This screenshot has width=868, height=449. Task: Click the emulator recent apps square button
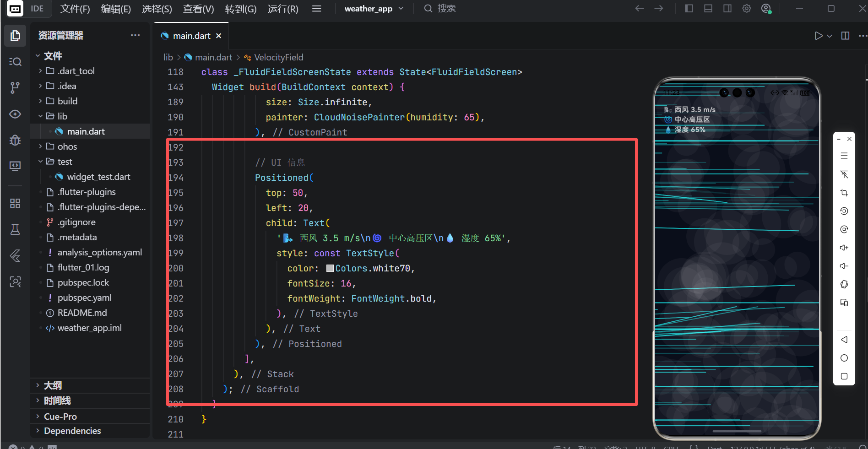[844, 376]
